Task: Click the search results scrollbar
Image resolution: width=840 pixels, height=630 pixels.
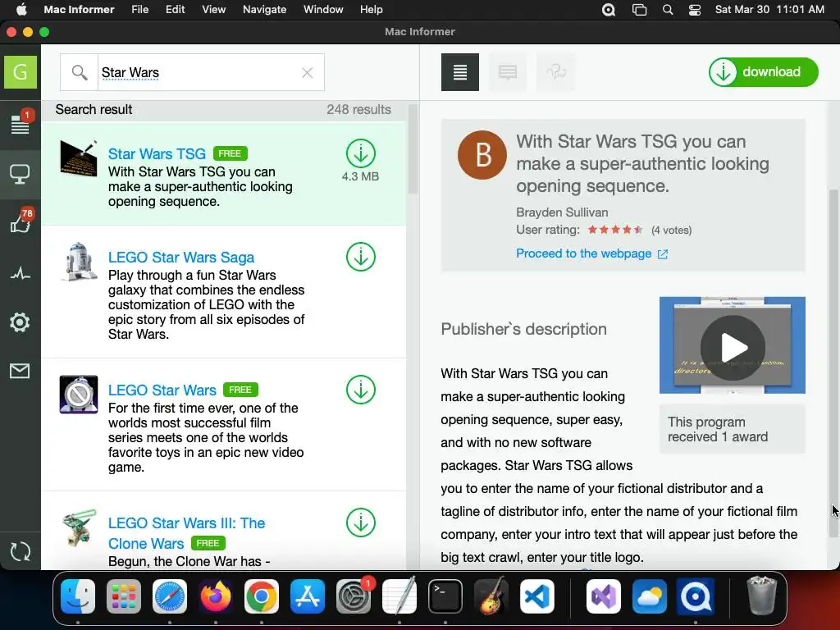Action: [x=413, y=149]
